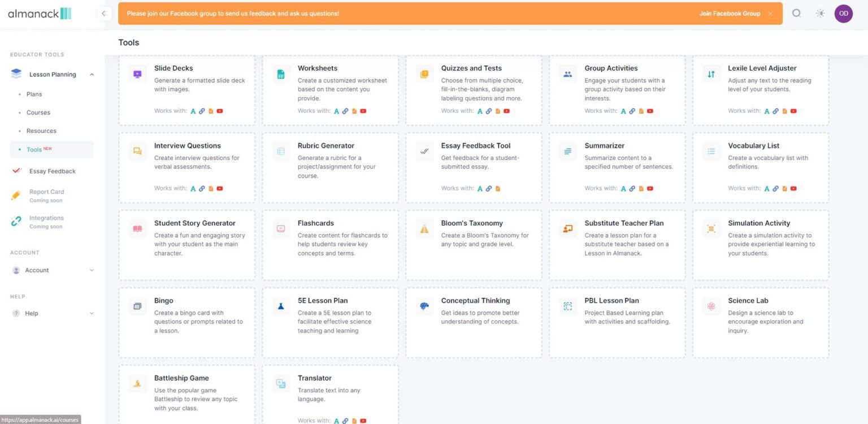The image size is (868, 424).
Task: Select the Worksheets tool icon
Action: point(281,73)
